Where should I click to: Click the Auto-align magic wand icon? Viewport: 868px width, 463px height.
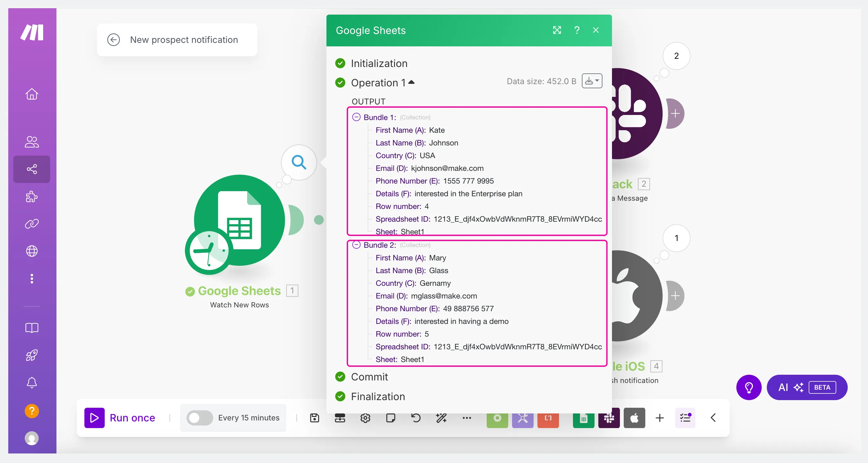[x=441, y=418]
